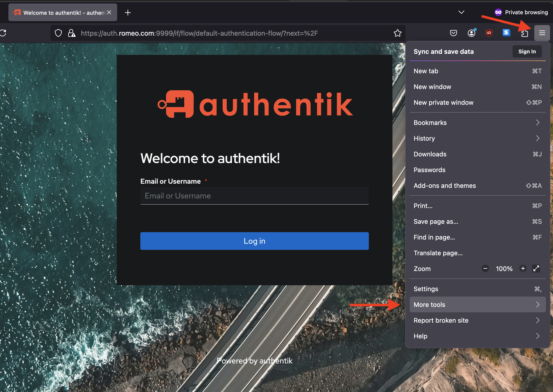Open the extensions puzzle-piece icon

coord(524,33)
